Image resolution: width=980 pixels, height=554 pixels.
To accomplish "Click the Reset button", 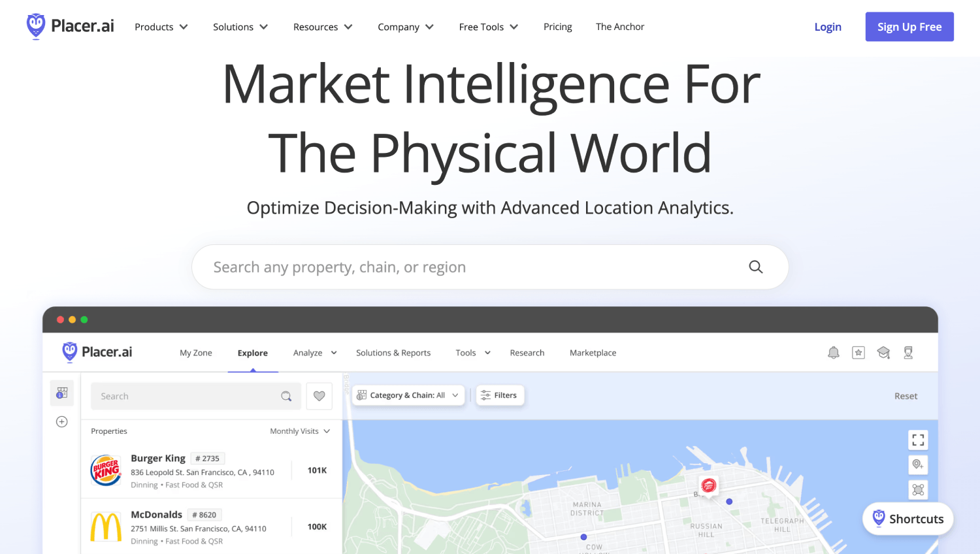I will [906, 396].
